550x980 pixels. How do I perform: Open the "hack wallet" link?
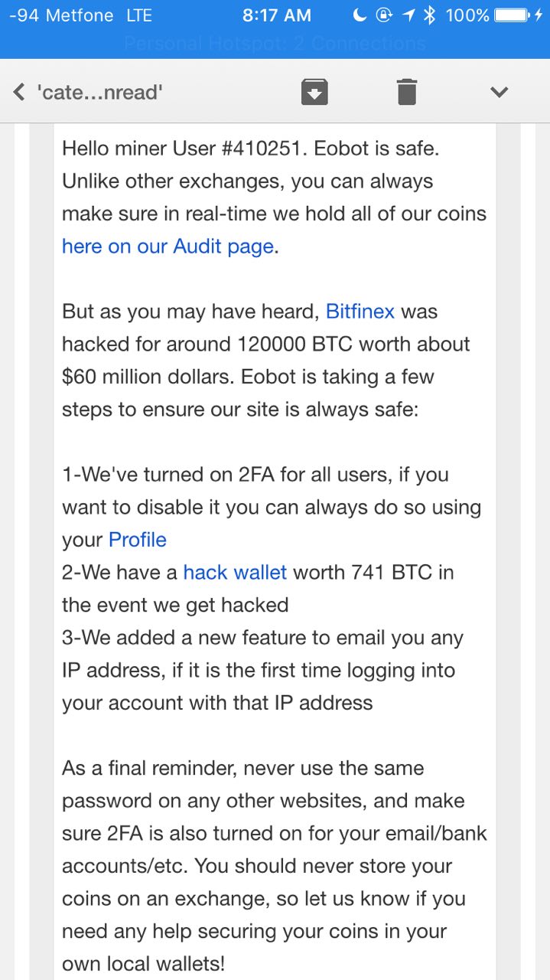pos(235,572)
